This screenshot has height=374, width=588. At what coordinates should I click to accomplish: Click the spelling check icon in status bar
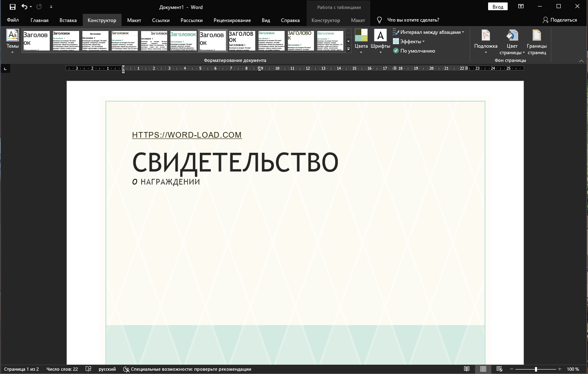[88, 369]
